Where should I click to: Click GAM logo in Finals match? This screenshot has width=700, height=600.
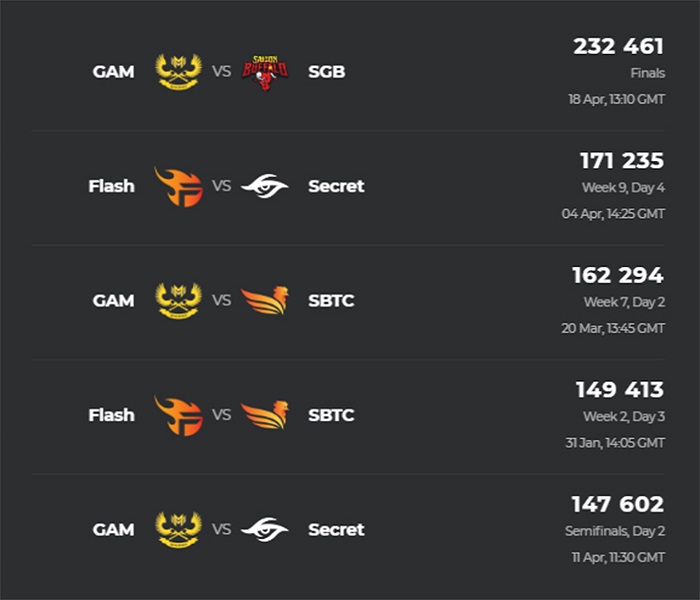[179, 71]
